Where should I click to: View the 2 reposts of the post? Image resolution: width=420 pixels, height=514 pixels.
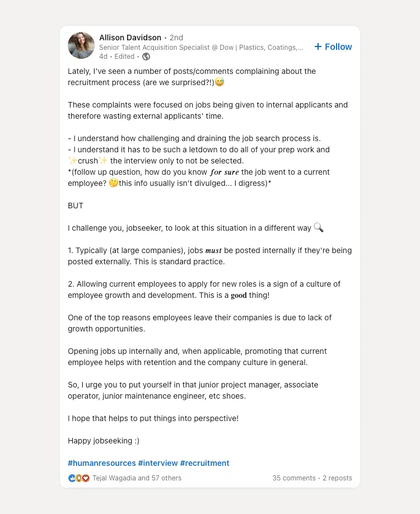[337, 478]
